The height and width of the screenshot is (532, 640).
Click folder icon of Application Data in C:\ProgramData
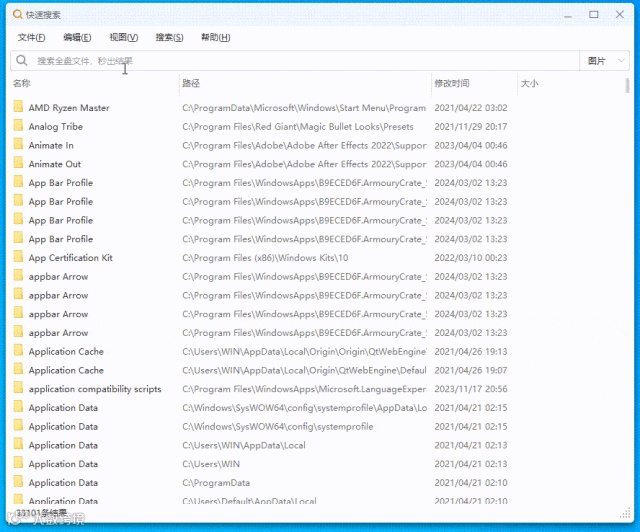(18, 482)
